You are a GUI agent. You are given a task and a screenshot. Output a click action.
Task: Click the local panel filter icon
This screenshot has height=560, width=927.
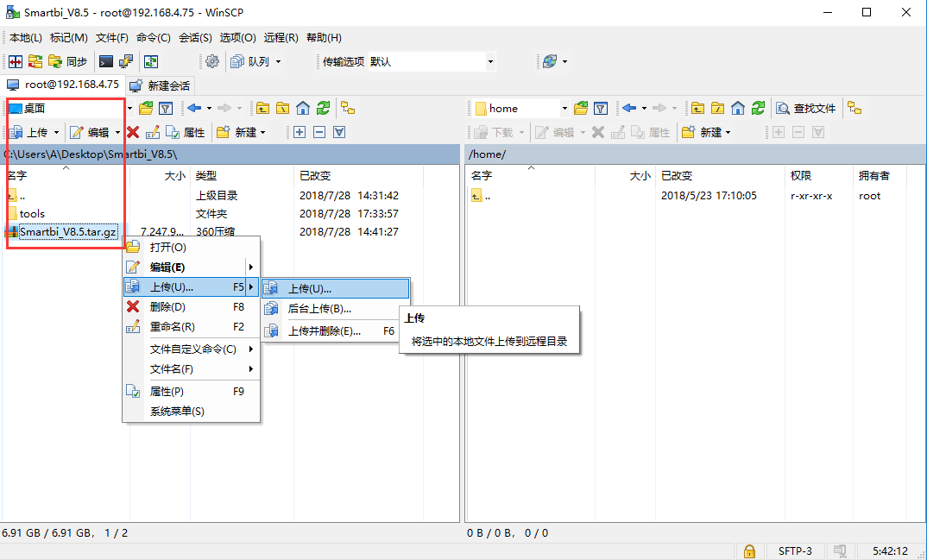pos(166,108)
